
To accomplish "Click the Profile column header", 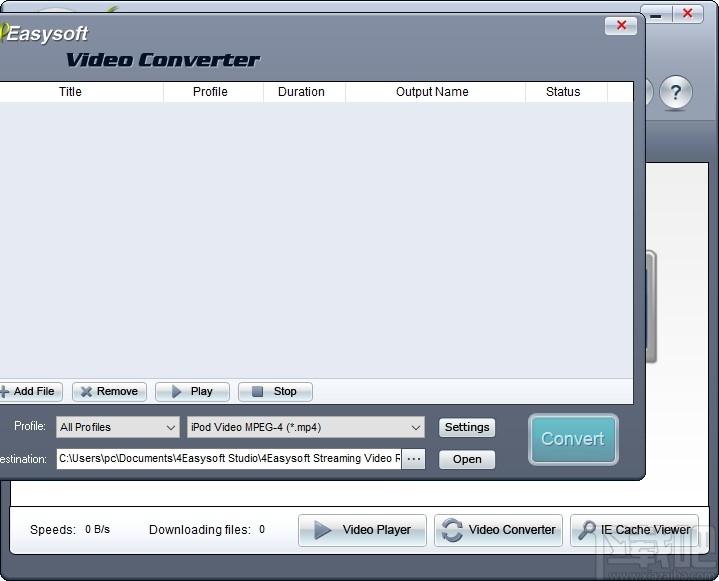I will 210,92.
